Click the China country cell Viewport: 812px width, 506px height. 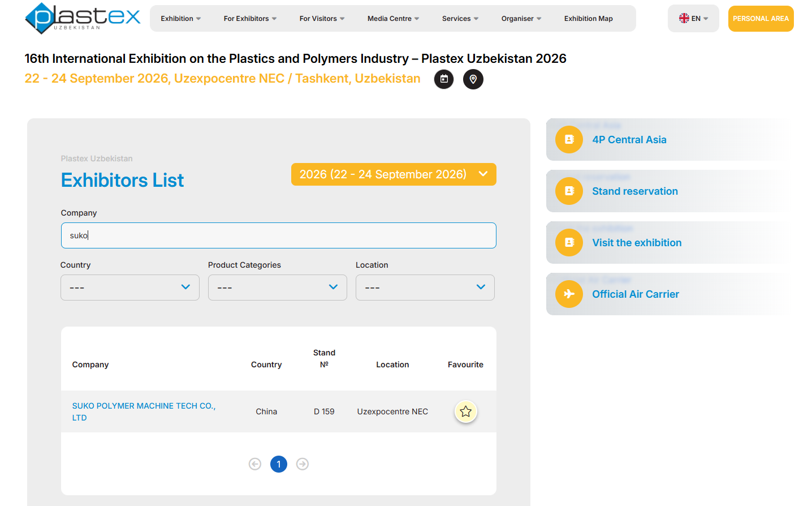(x=266, y=411)
